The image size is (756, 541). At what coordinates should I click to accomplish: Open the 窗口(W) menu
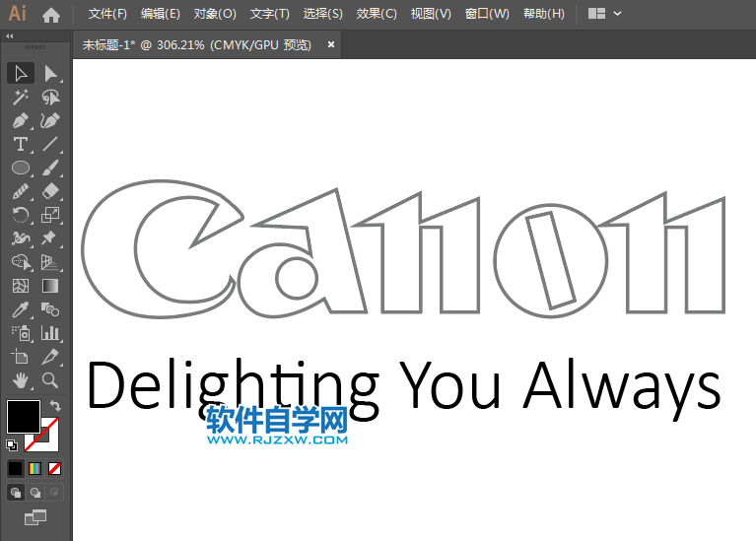(x=487, y=14)
